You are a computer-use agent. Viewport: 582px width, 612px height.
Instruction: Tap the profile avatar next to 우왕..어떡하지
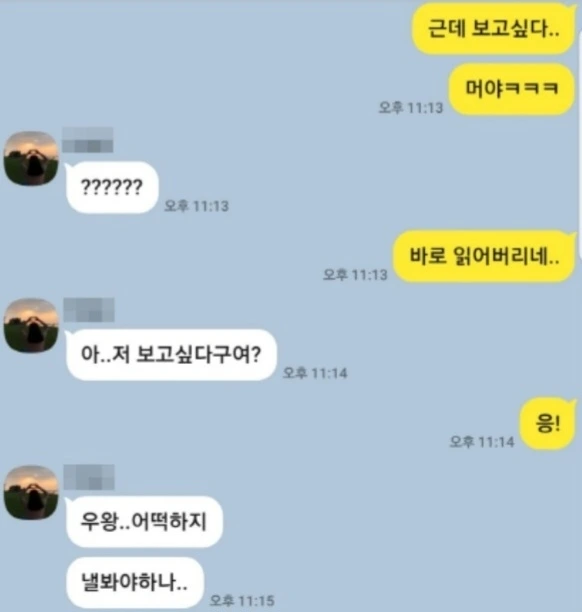click(x=31, y=493)
